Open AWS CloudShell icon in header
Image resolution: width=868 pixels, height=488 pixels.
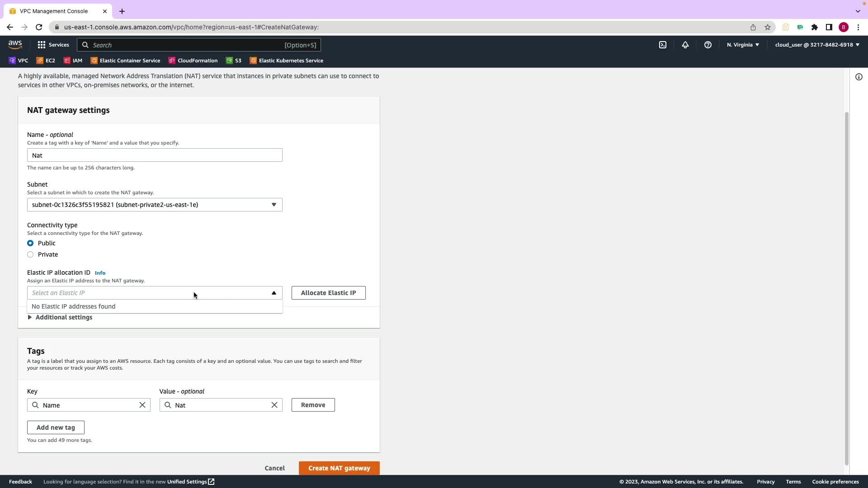(663, 45)
